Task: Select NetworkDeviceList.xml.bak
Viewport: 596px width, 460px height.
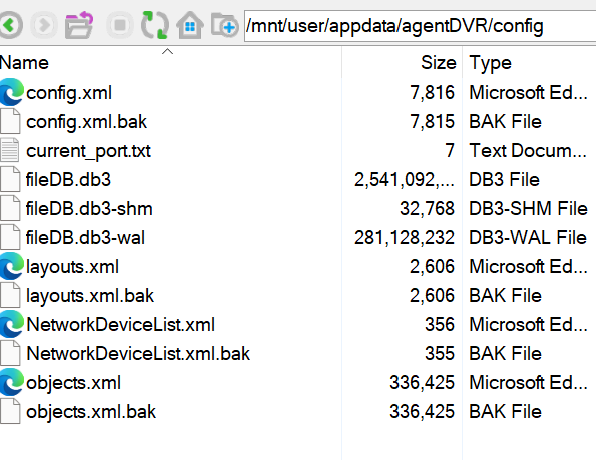Action: pyautogui.click(x=138, y=354)
